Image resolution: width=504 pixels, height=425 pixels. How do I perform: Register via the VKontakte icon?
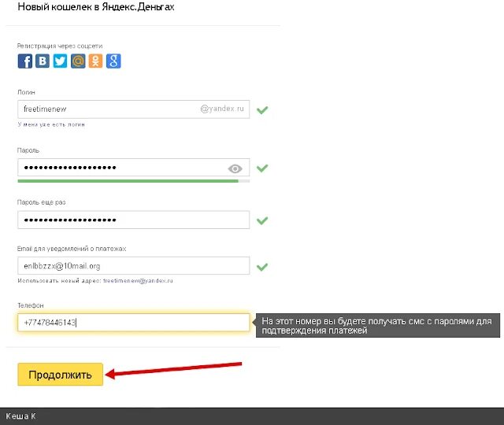(x=43, y=61)
